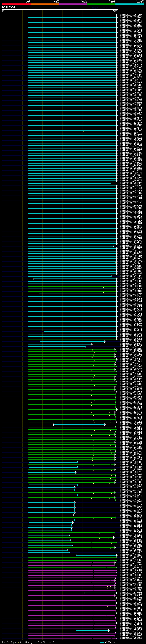Select hit UniRef100_A7PJS6
Screen dimensions: 146x644
point(131,30)
